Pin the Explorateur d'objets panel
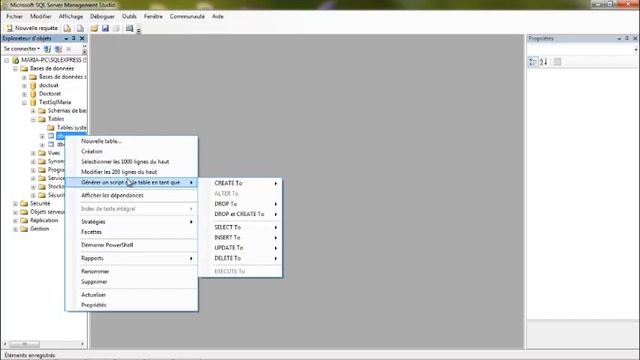 74,38
